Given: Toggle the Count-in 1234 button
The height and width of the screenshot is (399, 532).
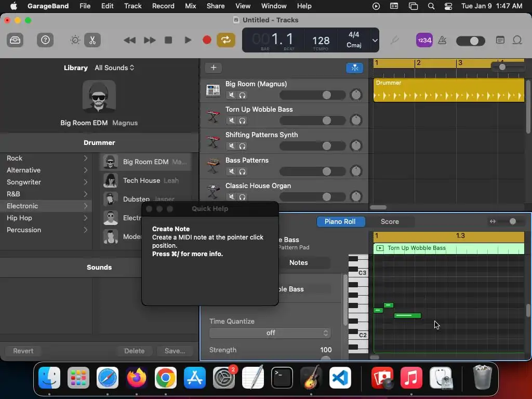Looking at the screenshot, I should (x=424, y=41).
